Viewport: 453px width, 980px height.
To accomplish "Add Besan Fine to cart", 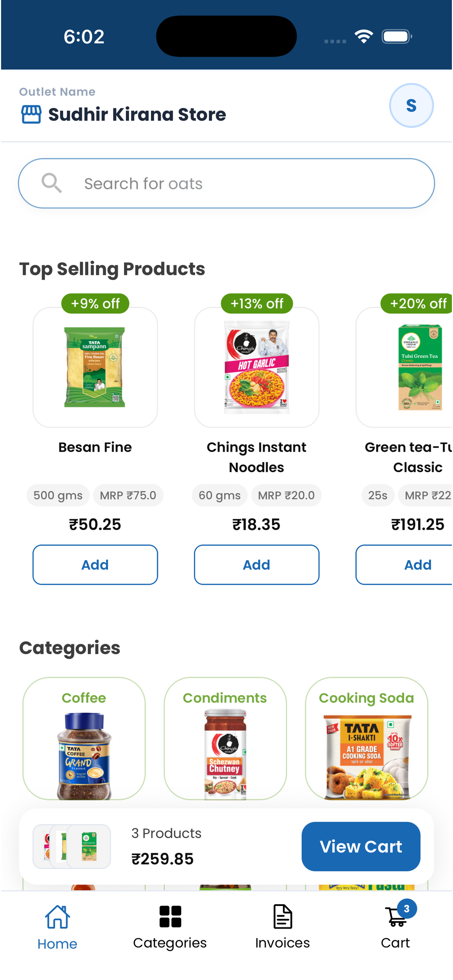I will click(x=95, y=565).
